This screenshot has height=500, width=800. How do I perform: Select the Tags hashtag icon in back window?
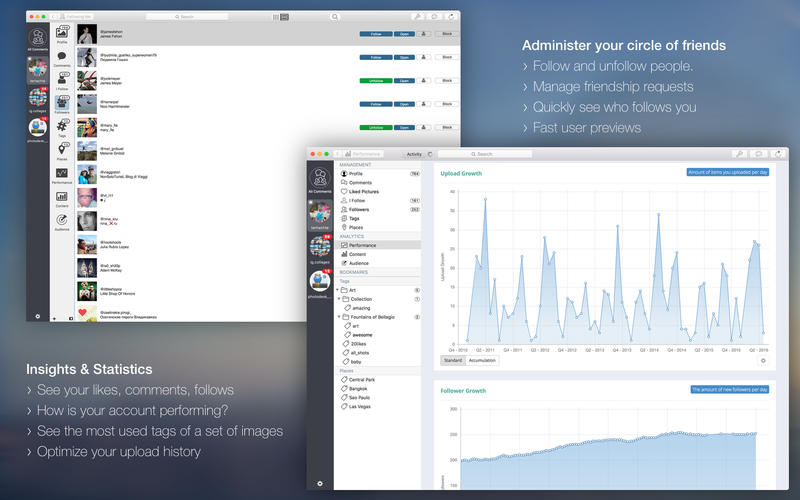click(62, 127)
